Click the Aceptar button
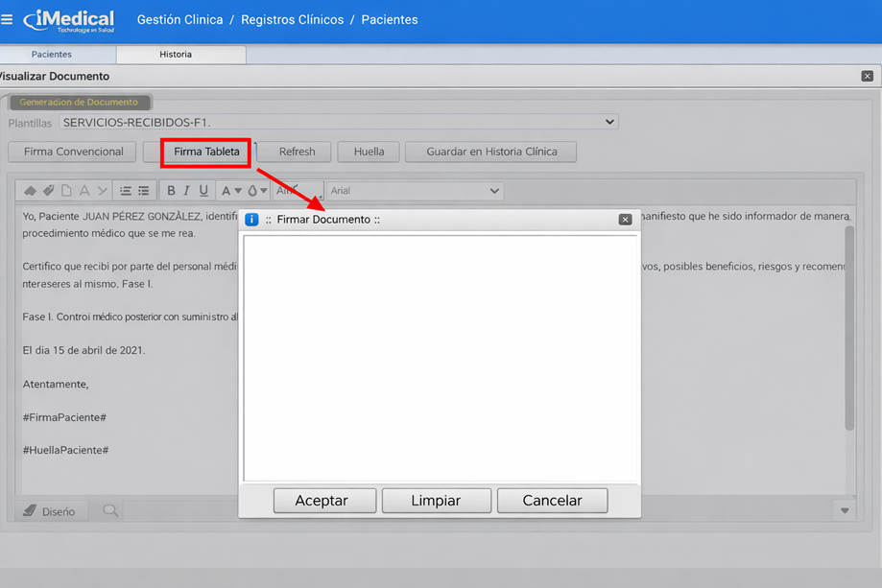This screenshot has width=882, height=588. point(322,501)
